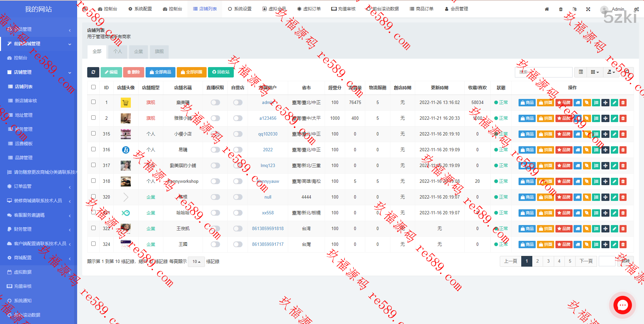
Task: Open the export dropdown in table toolbar
Action: click(x=611, y=72)
